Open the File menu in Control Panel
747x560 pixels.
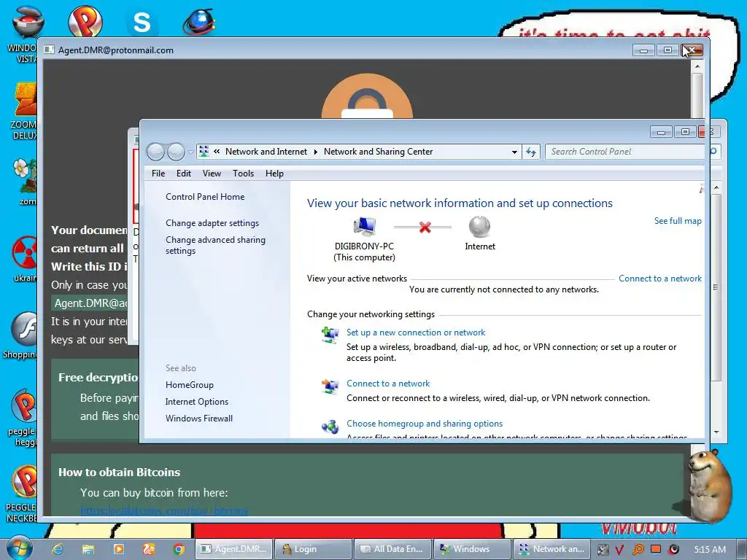coord(158,174)
